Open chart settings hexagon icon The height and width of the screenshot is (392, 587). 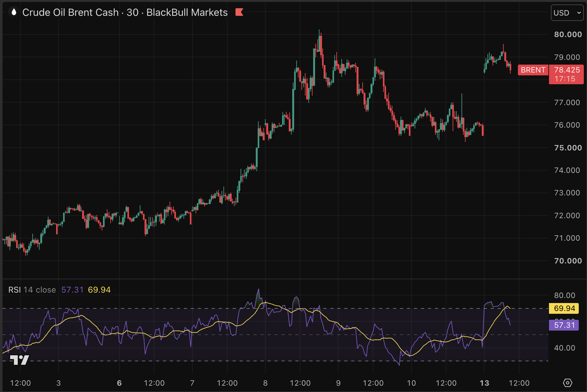point(567,383)
